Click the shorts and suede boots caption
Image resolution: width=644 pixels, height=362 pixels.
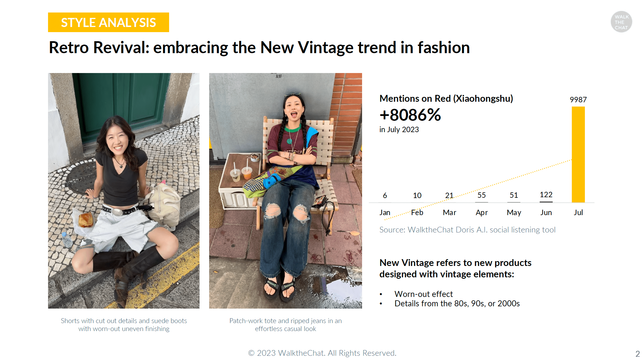pos(124,325)
